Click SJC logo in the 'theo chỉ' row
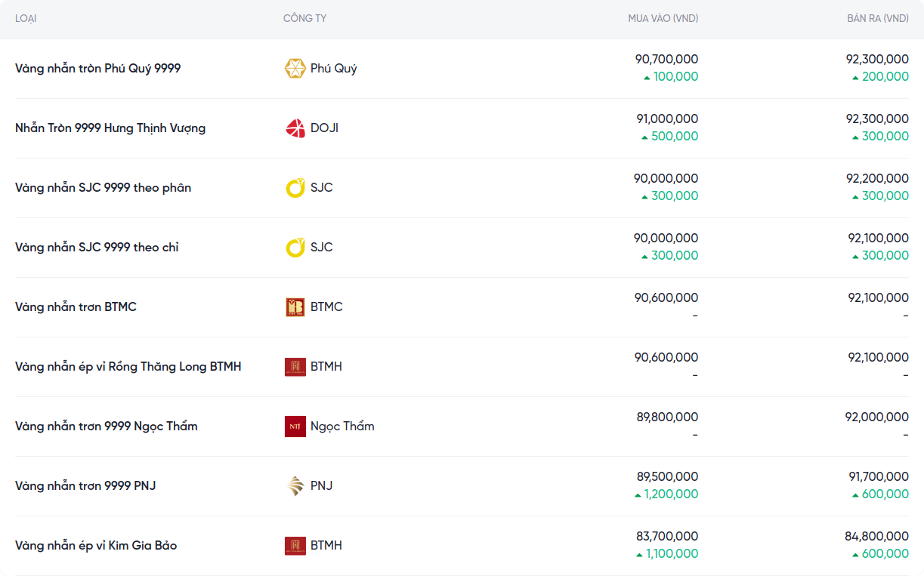This screenshot has height=576, width=924. 295,248
